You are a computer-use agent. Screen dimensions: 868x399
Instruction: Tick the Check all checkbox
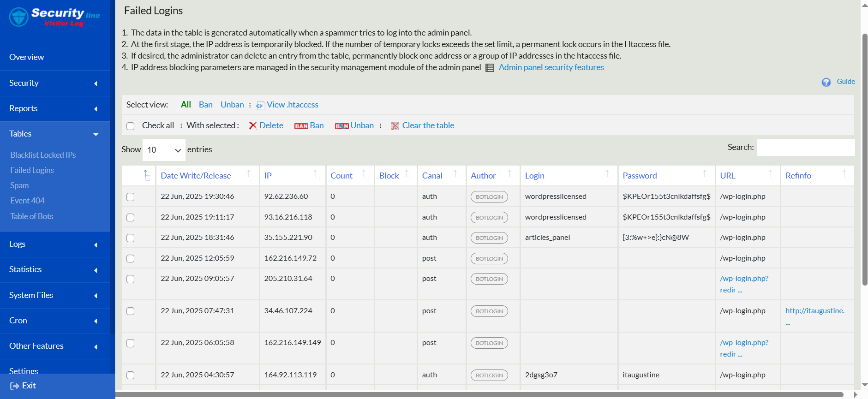pyautogui.click(x=131, y=126)
